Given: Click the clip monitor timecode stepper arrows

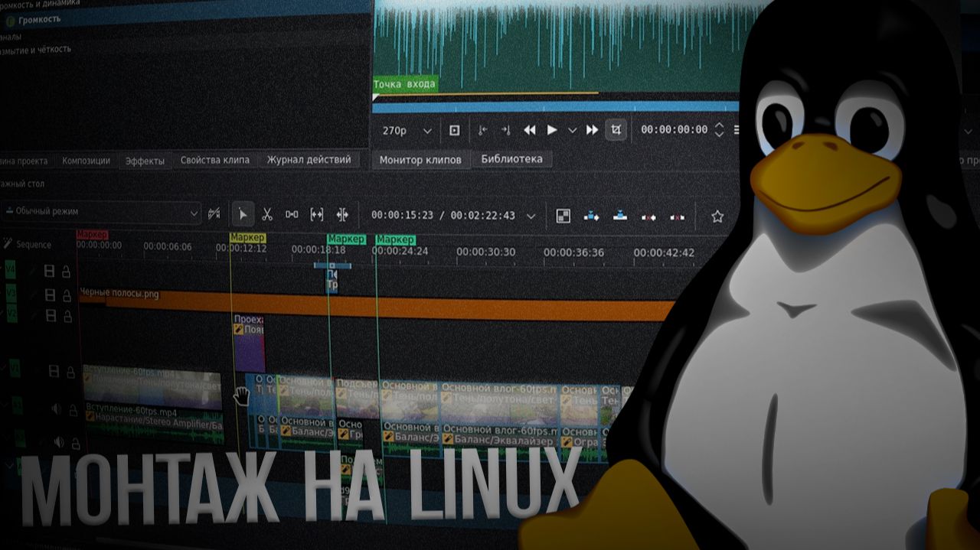Looking at the screenshot, I should click(x=719, y=130).
